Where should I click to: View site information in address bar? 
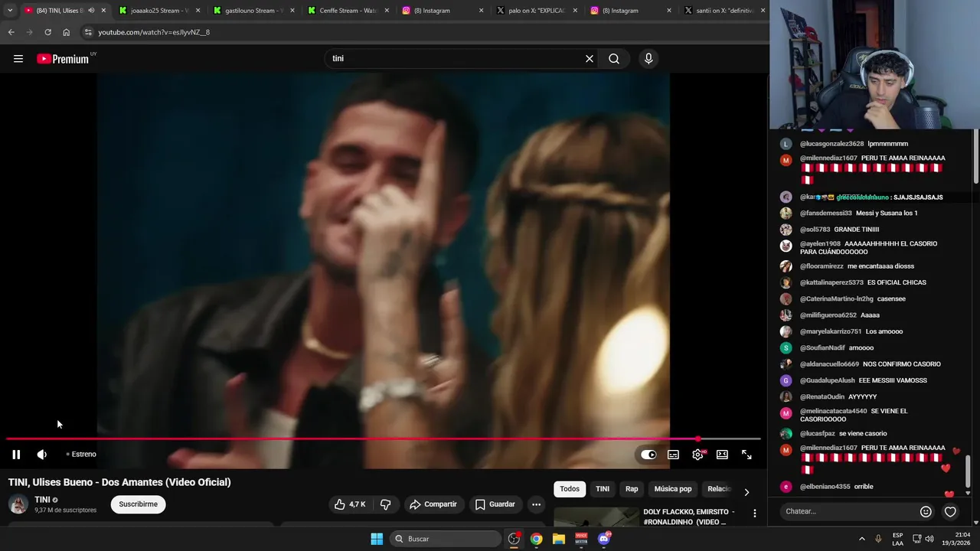pyautogui.click(x=88, y=32)
